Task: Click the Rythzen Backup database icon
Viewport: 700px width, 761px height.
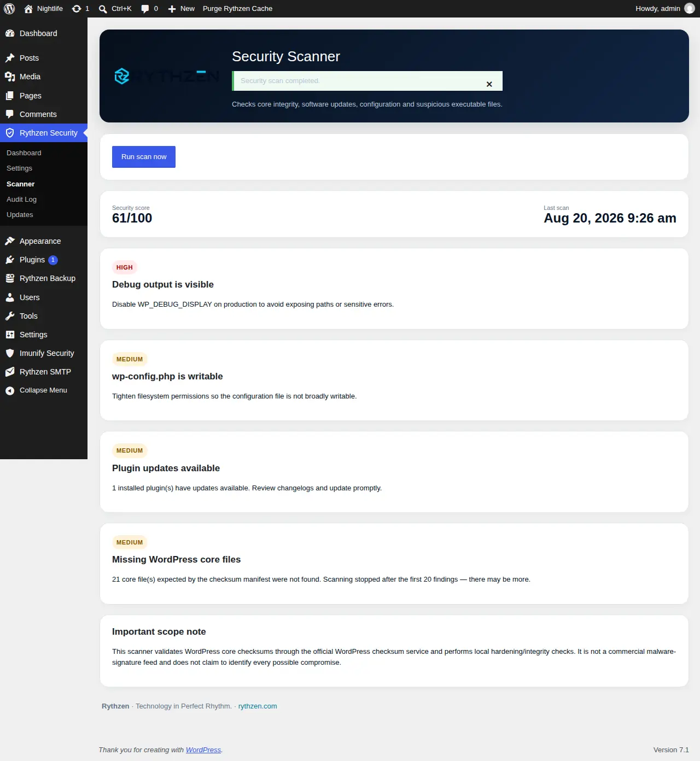Action: coord(10,278)
